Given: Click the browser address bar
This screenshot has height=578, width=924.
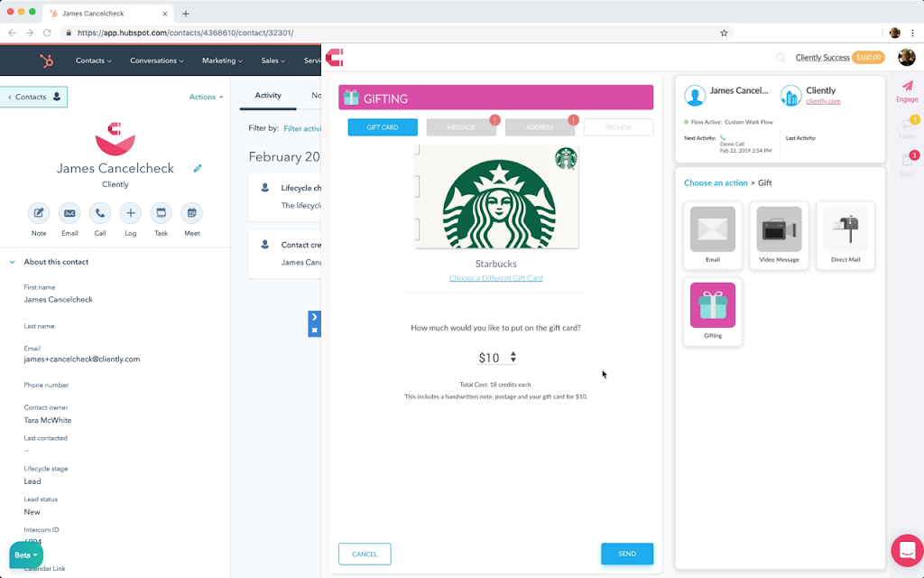Looking at the screenshot, I should click(395, 33).
